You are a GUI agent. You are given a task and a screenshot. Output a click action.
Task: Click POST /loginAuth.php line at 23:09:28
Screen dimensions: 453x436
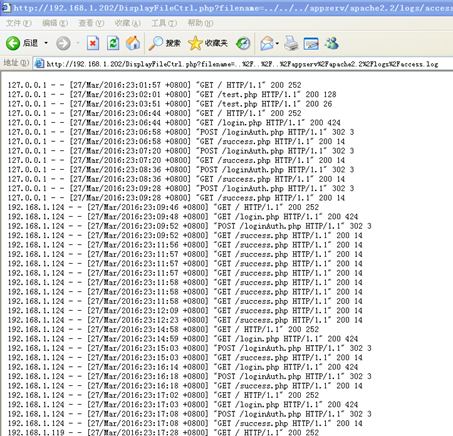181,188
